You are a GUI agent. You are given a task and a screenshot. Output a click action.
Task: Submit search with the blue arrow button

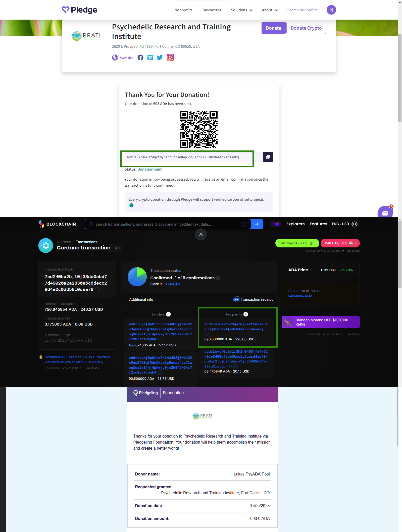pyautogui.click(x=257, y=224)
